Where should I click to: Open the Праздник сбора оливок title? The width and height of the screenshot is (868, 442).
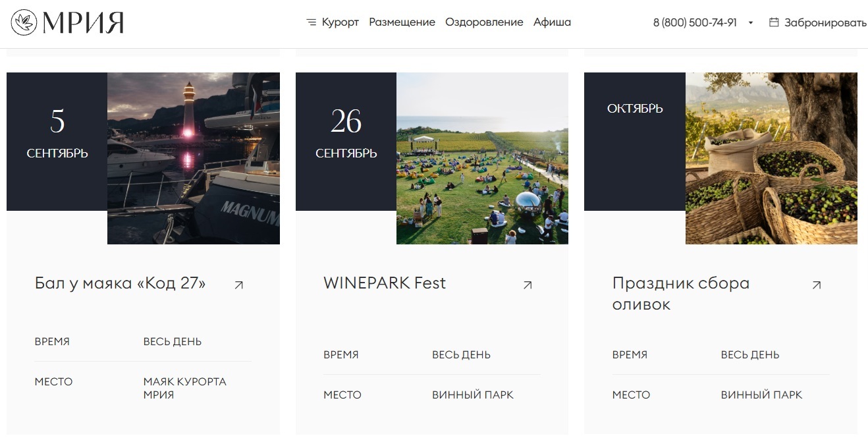pyautogui.click(x=681, y=294)
